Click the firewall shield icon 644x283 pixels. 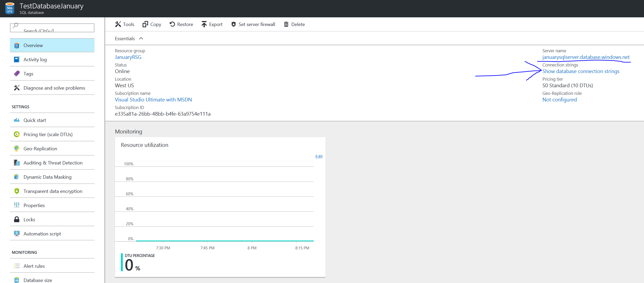coord(233,24)
